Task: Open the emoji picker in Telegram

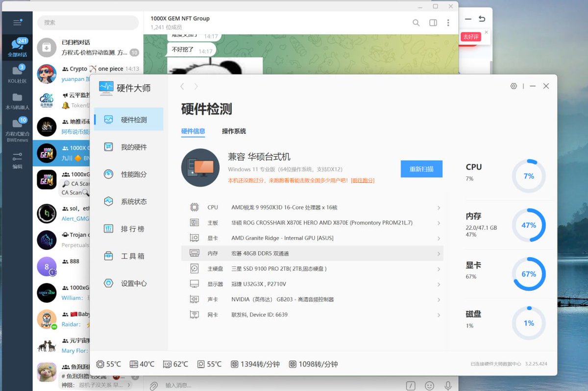Action: point(430,386)
